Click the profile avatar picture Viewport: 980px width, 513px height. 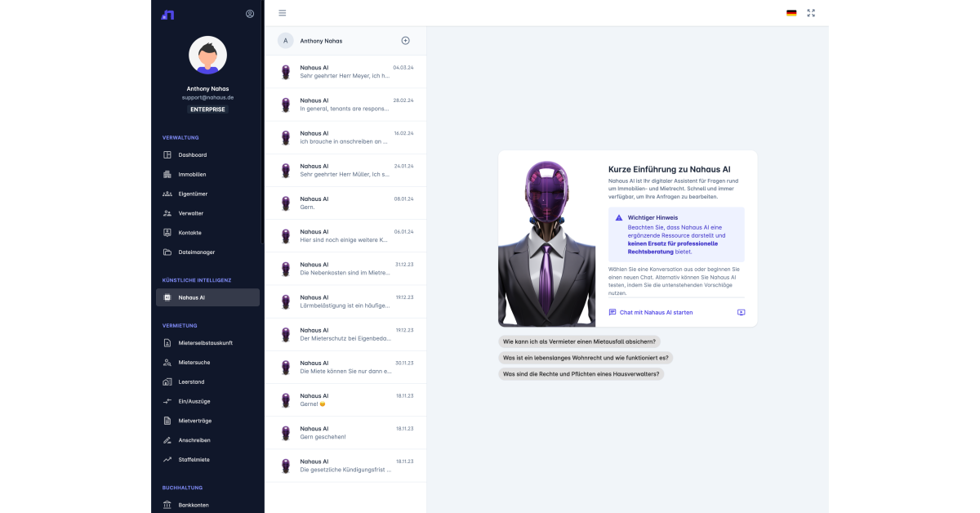207,55
